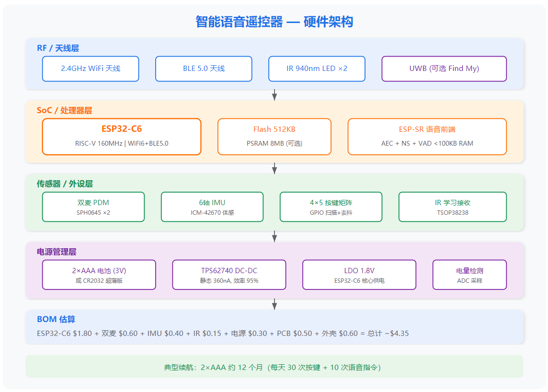Select the UWB (可选 Find My) box

[x=444, y=69]
